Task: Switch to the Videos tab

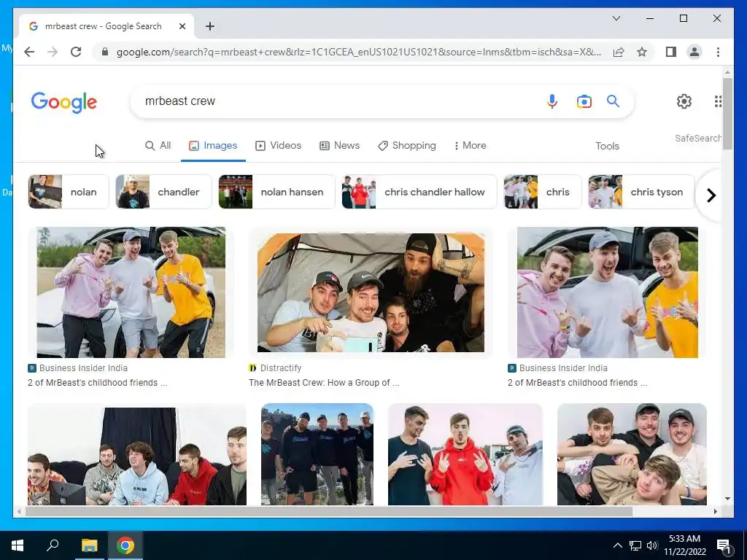Action: pos(278,146)
